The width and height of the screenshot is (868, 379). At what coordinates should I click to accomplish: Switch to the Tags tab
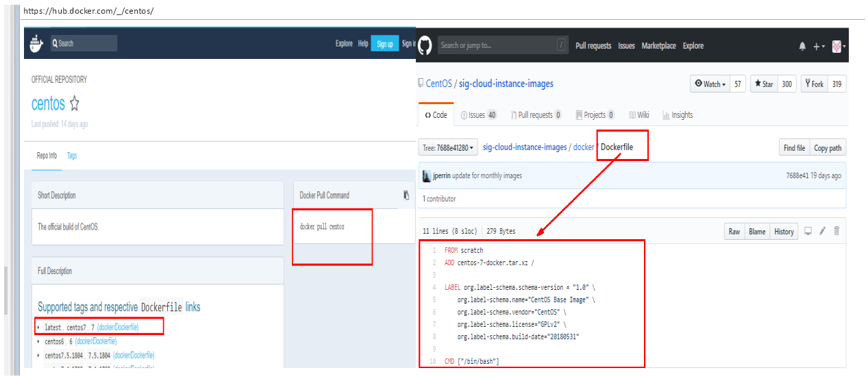[x=72, y=156]
